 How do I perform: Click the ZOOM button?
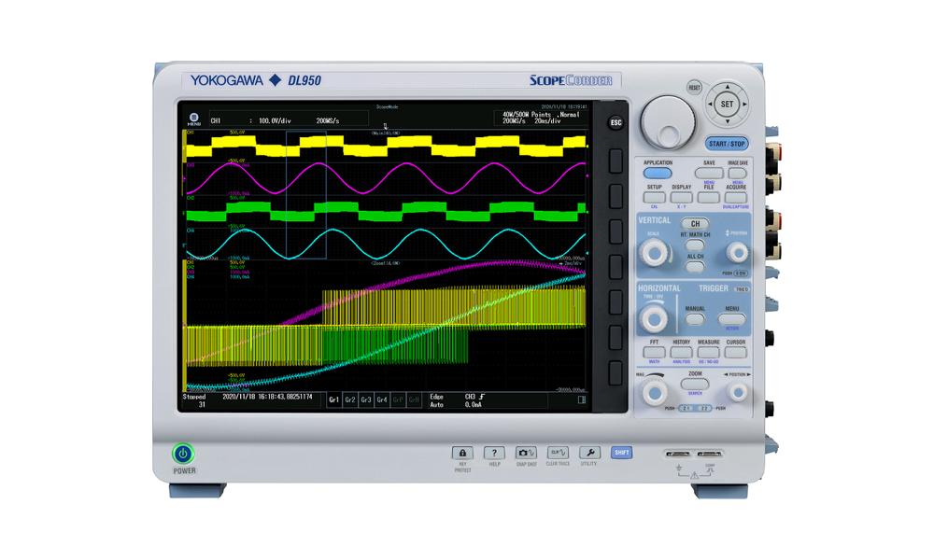click(695, 384)
